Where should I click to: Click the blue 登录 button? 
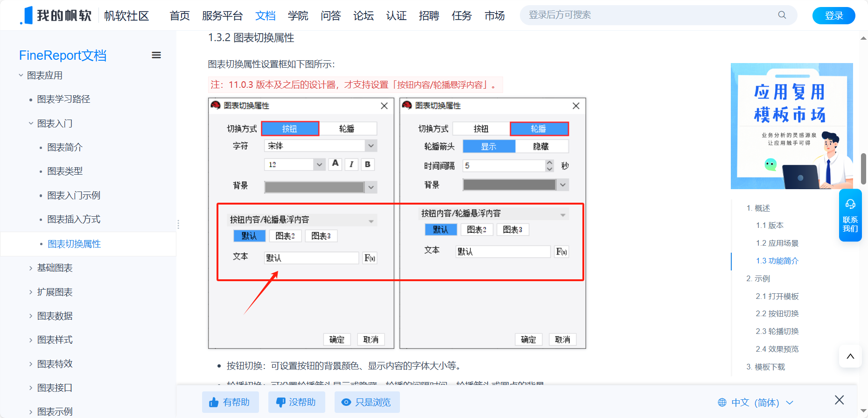[x=833, y=15]
